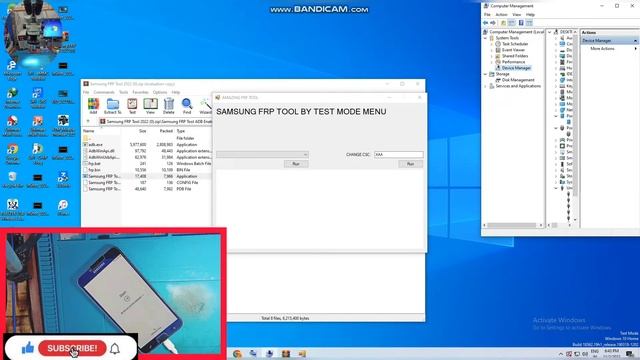Select Task Scheduler in console tree

coord(515,44)
